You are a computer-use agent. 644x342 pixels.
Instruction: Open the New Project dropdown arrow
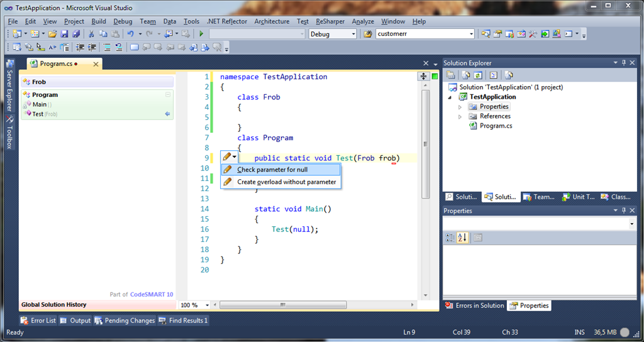pos(25,34)
